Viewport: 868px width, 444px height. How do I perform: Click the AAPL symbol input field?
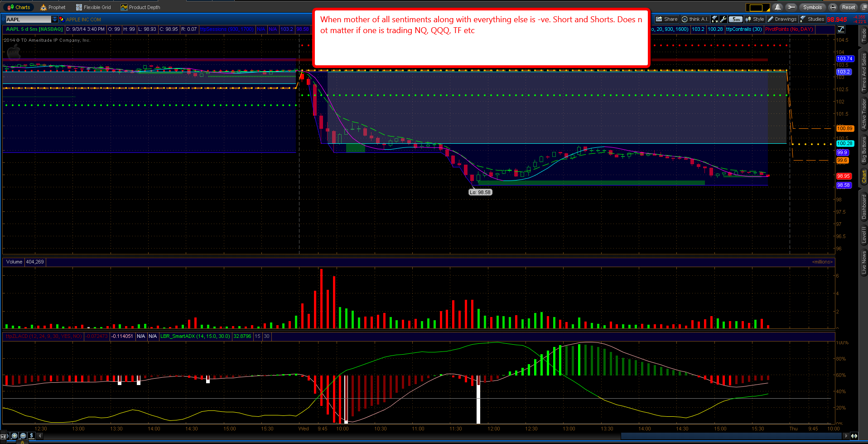28,19
